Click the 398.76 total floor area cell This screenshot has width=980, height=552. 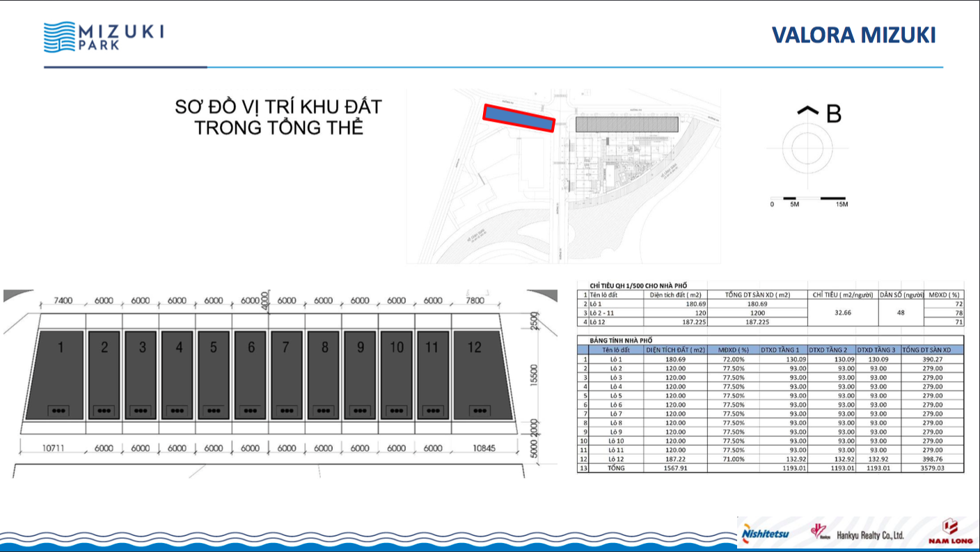[x=932, y=459]
